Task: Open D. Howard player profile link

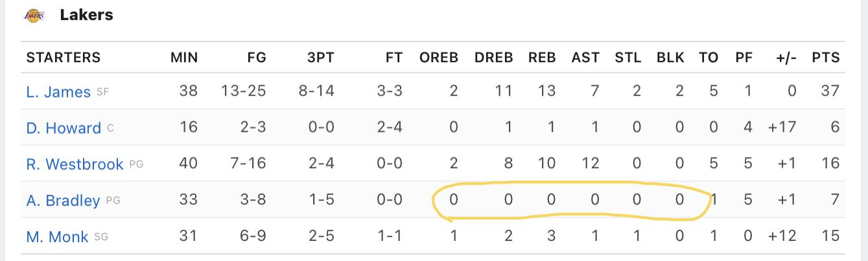Action: click(x=64, y=128)
